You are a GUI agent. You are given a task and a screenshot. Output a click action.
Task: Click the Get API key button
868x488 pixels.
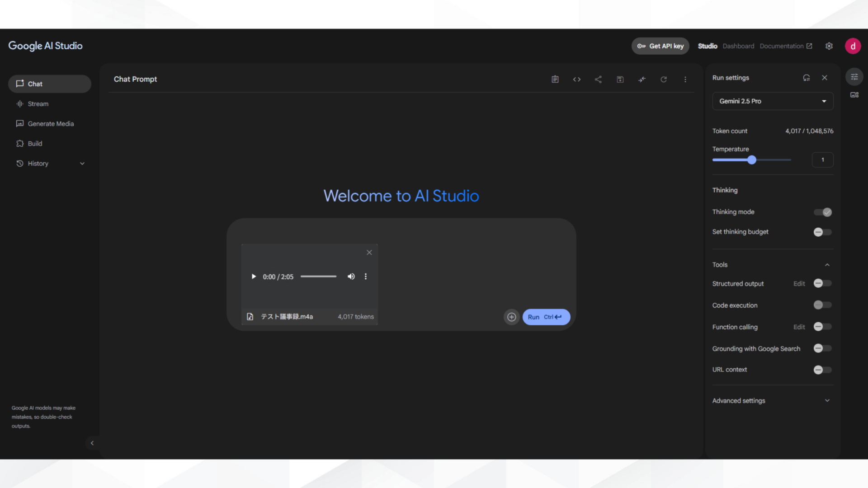[x=660, y=46]
